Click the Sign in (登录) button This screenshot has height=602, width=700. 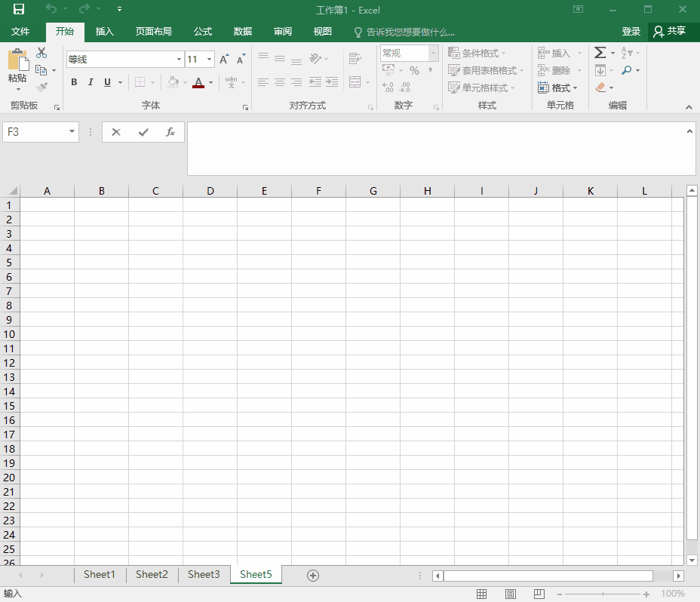click(x=631, y=31)
